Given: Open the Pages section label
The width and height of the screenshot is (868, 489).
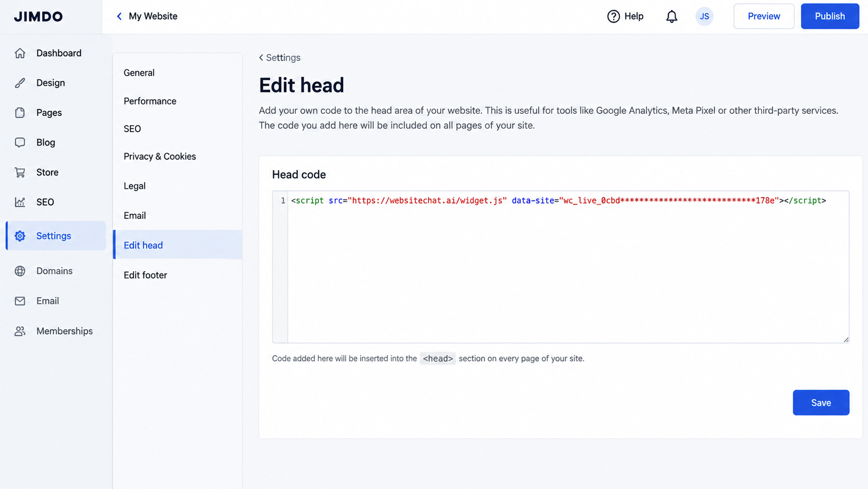Looking at the screenshot, I should pos(49,113).
